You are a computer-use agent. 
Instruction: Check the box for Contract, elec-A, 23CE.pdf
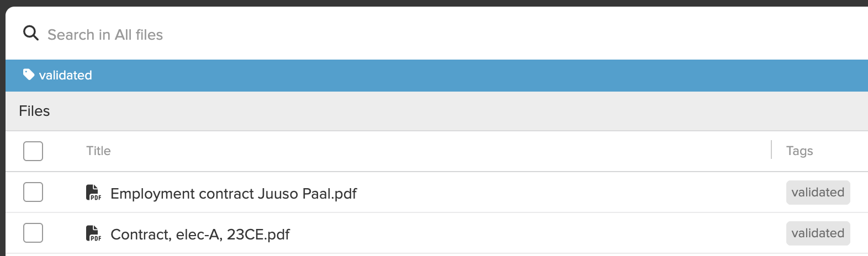pyautogui.click(x=33, y=233)
